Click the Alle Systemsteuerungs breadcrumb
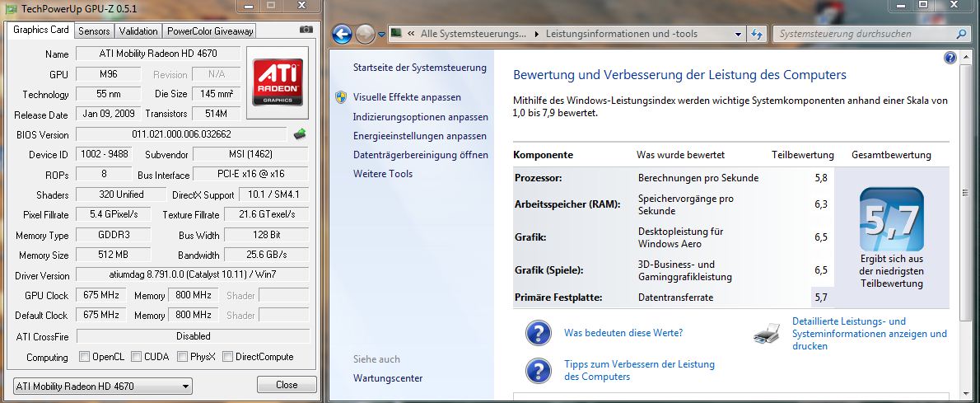The image size is (980, 403). pyautogui.click(x=474, y=34)
